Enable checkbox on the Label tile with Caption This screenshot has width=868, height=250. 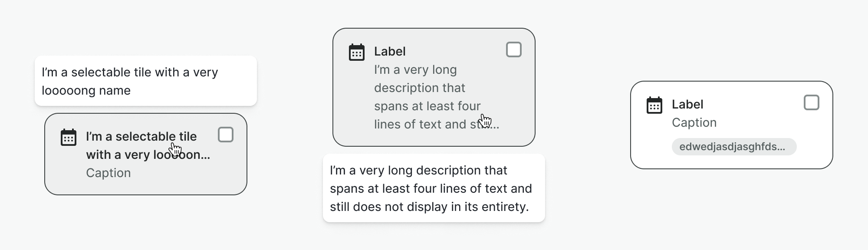point(812,103)
